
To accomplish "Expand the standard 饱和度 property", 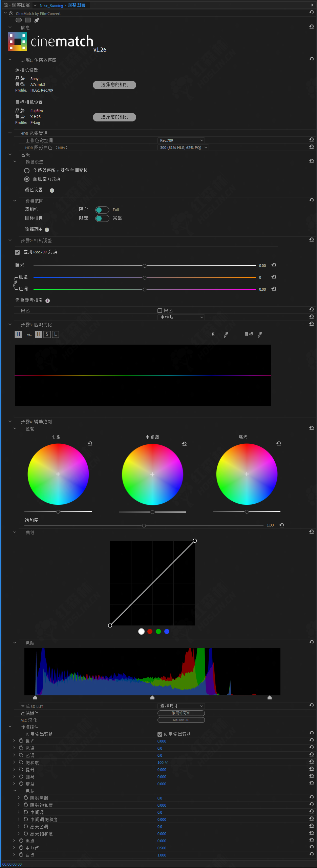I will (x=14, y=762).
